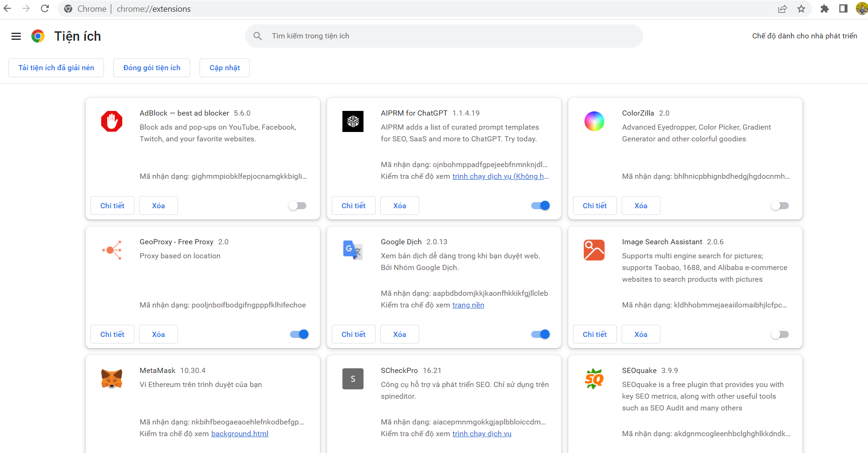Screen dimensions: 868x453
Task: Click the AIPRM for ChatGPT icon
Action: (x=353, y=121)
